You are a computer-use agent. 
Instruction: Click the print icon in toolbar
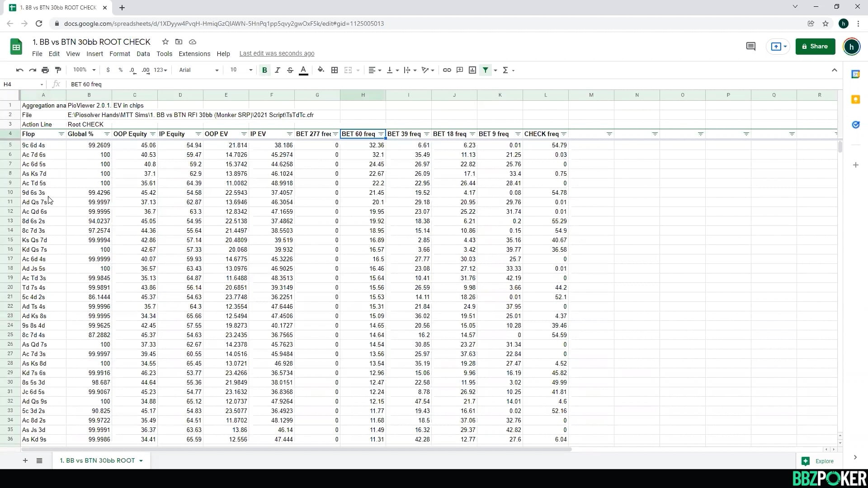pos(45,70)
